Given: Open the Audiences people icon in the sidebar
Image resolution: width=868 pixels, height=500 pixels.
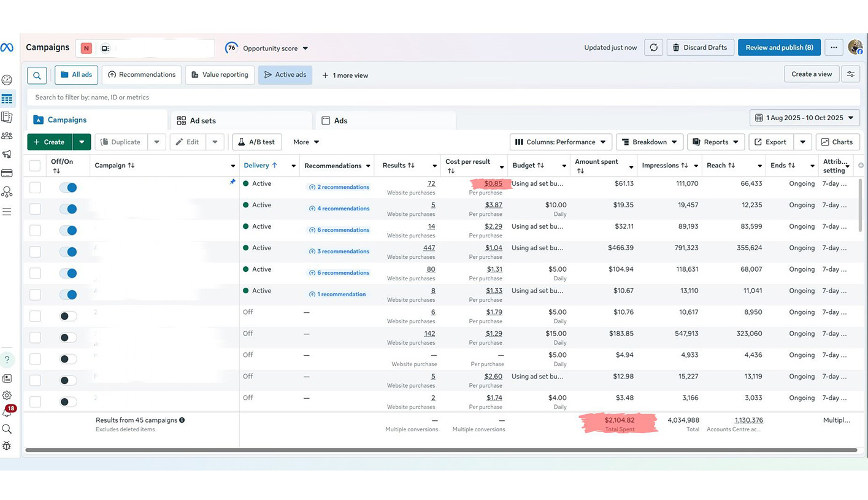Looking at the screenshot, I should tap(7, 136).
